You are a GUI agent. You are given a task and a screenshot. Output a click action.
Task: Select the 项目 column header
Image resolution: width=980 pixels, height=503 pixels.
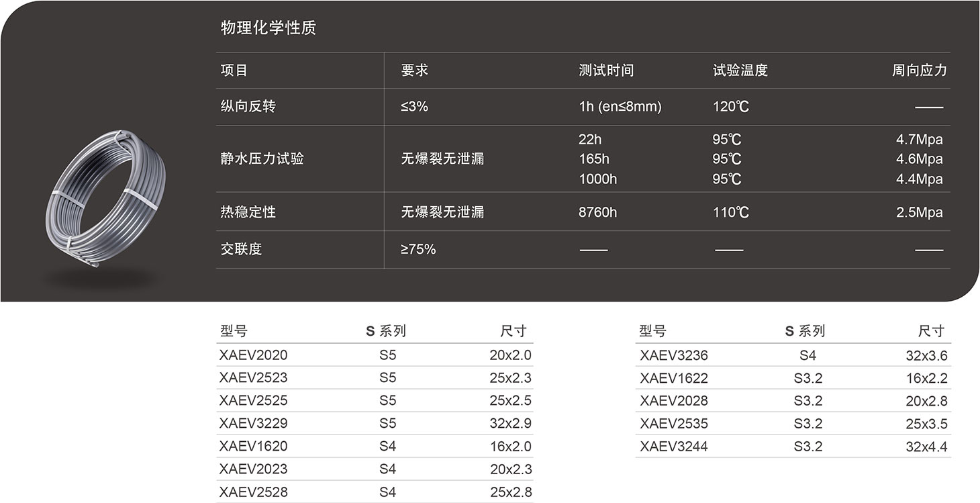(x=234, y=71)
